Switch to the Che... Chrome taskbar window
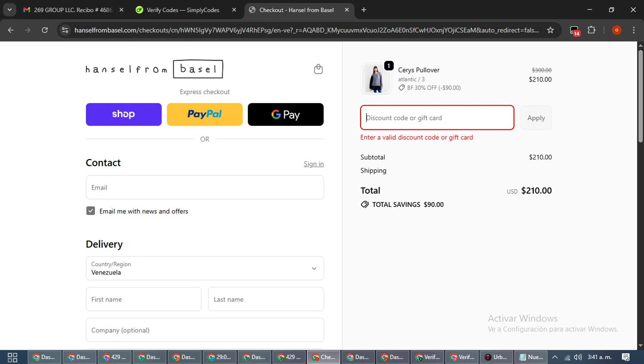The image size is (644, 364). (324, 357)
